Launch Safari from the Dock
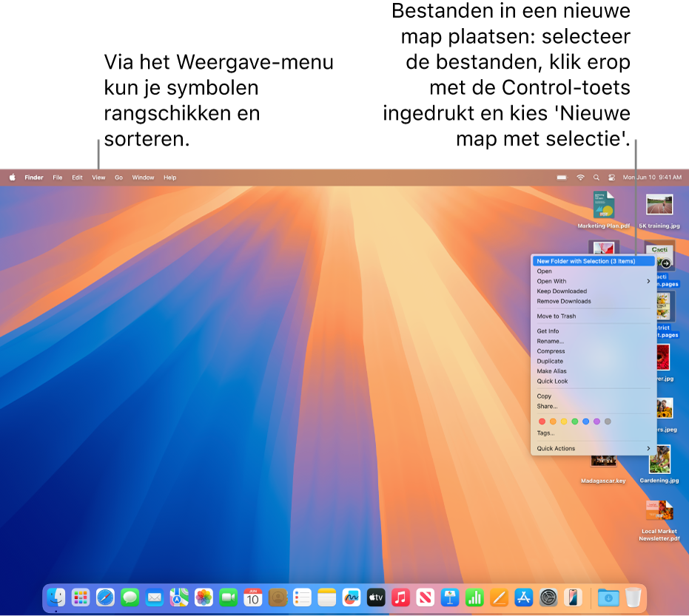Screen dimensions: 689x616 (x=105, y=598)
